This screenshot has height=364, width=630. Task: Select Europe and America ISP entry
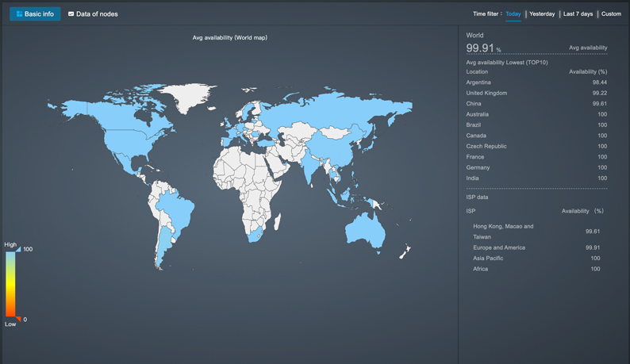[536, 247]
